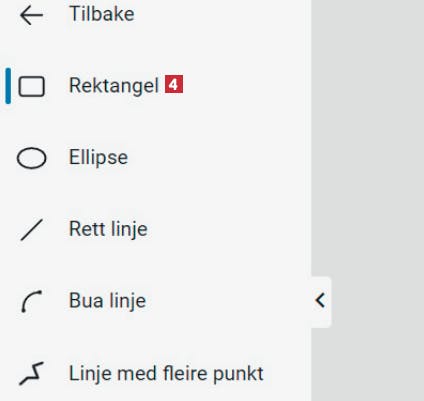The width and height of the screenshot is (424, 401).
Task: Go back via the Tilbake label
Action: 102,14
